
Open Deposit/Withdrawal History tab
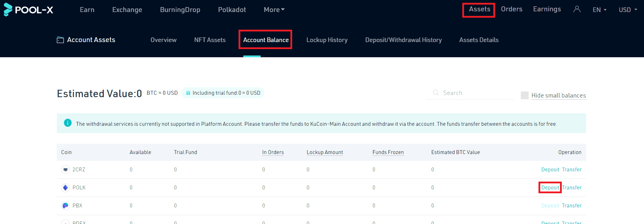[x=403, y=40]
